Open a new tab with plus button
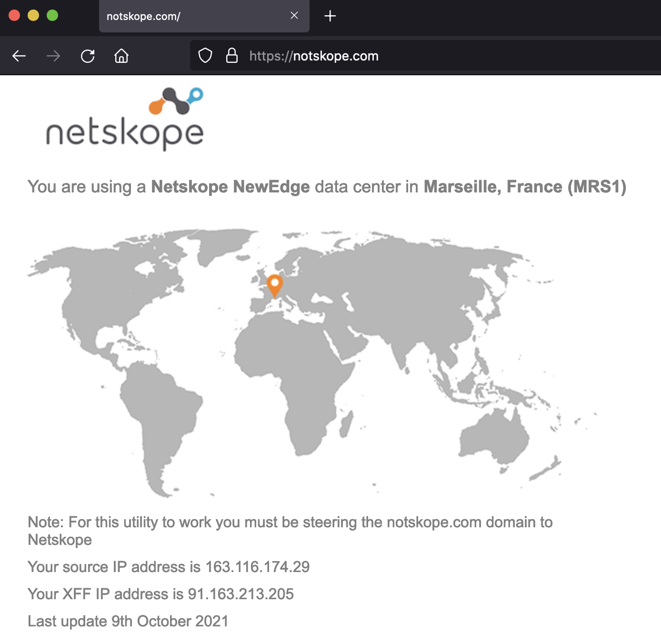The image size is (661, 644). [x=330, y=16]
